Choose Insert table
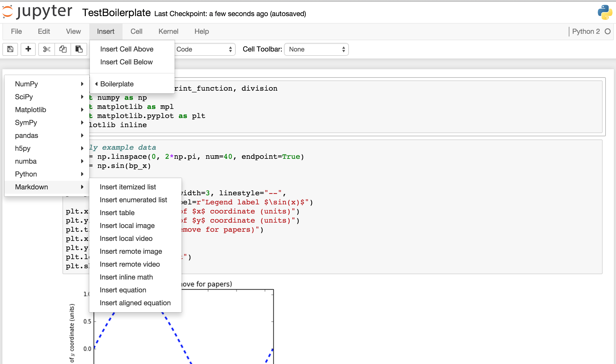Viewport: 616px width, 364px height. point(135,213)
